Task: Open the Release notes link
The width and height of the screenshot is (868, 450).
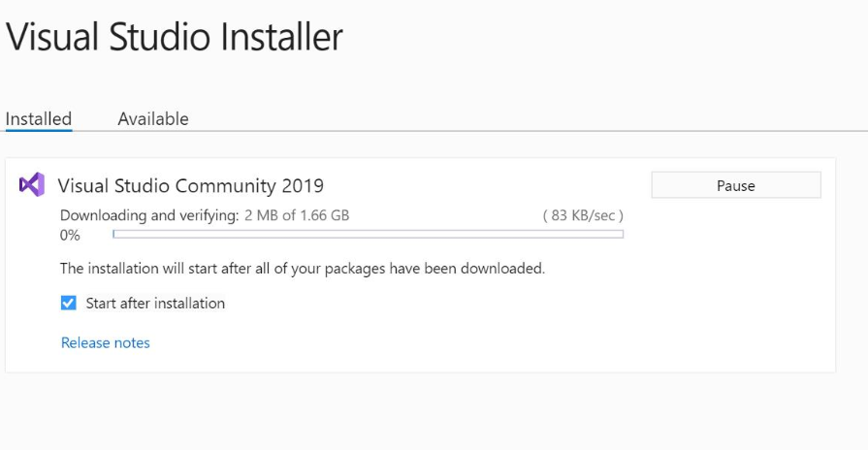Action: [105, 342]
